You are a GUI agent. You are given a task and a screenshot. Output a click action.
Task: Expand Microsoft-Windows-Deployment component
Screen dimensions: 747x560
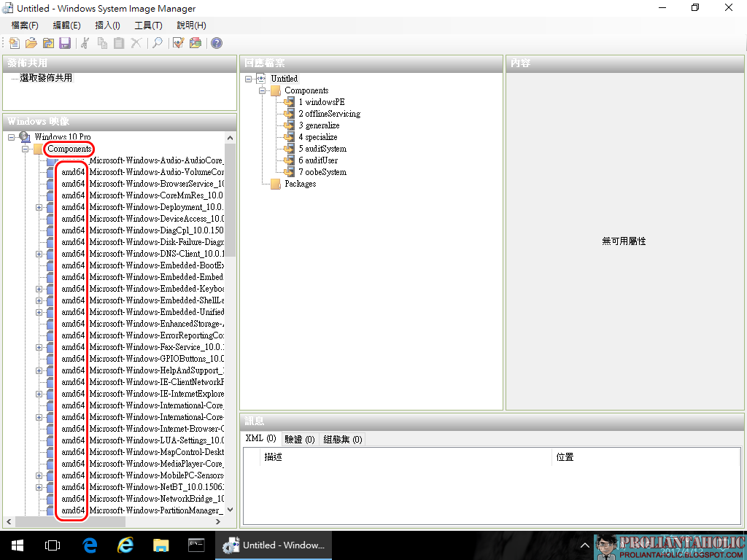(x=39, y=207)
